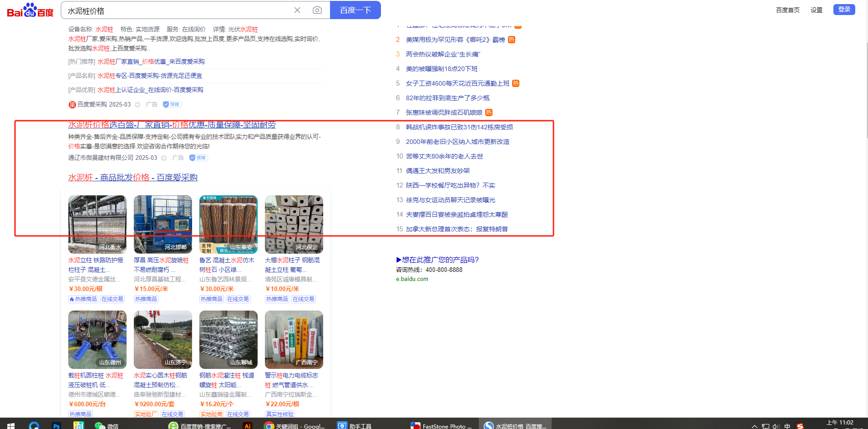The width and height of the screenshot is (868, 429).
Task: Open the 山东德州 pile breaker thumbnail
Action: [x=97, y=340]
